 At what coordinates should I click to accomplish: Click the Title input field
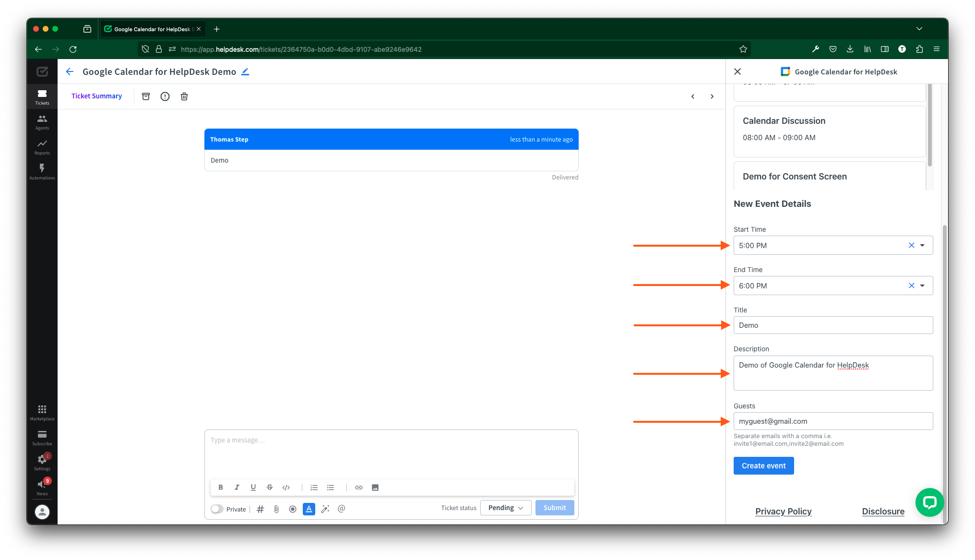pyautogui.click(x=833, y=325)
